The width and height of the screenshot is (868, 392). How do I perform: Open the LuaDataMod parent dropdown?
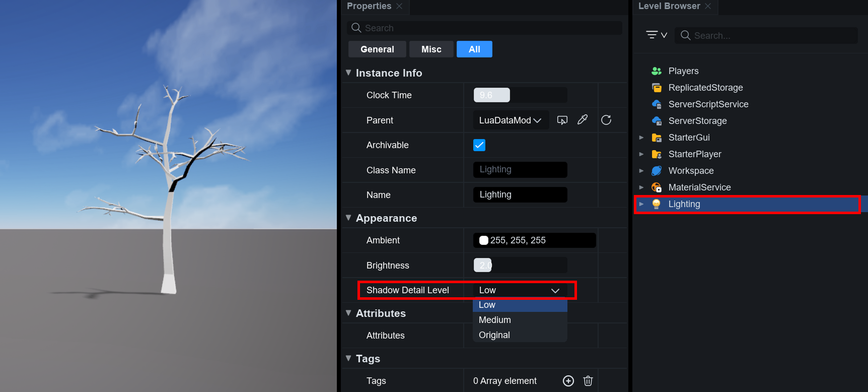coord(510,120)
